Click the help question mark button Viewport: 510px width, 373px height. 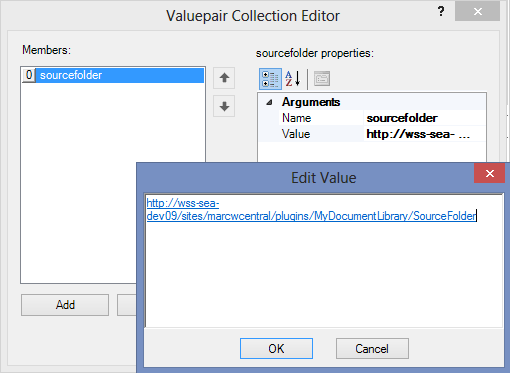(441, 12)
